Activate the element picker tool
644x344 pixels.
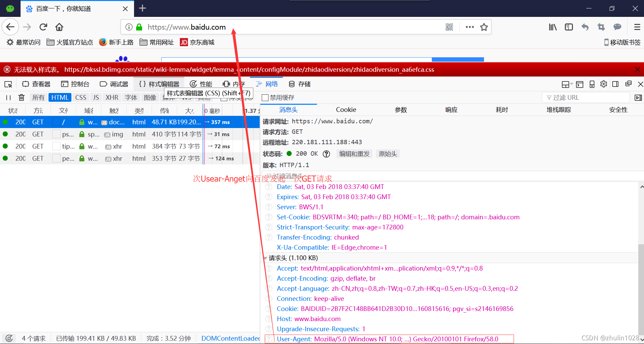(x=8, y=84)
